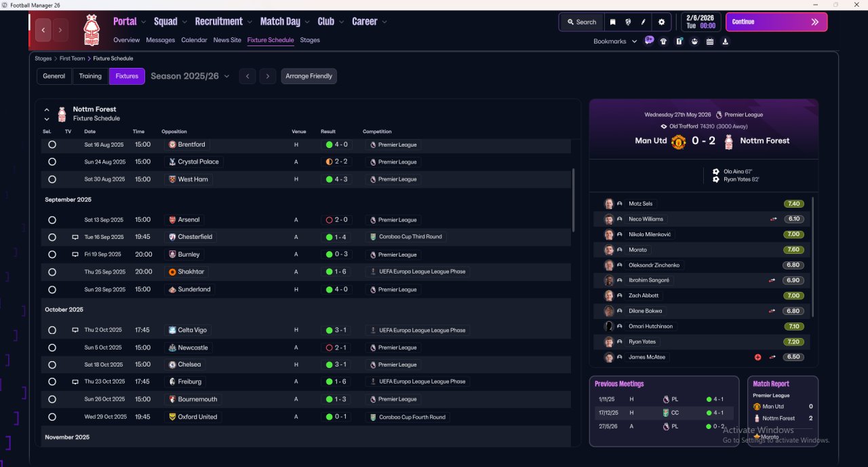Open the Messages sub-tab

pyautogui.click(x=161, y=40)
